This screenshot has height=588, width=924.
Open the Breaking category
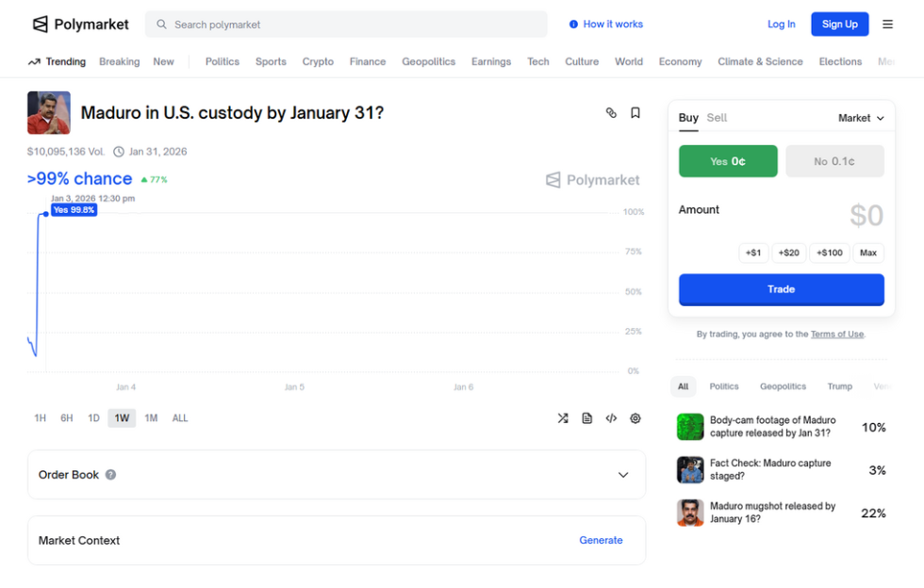[x=119, y=61]
